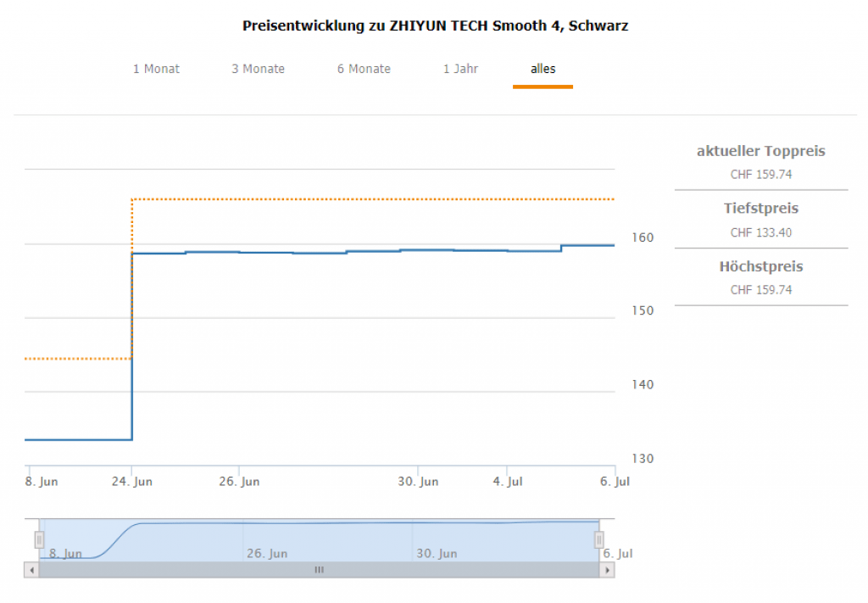Select the '1 Monat' time range
The width and height of the screenshot is (868, 603).
click(x=156, y=69)
